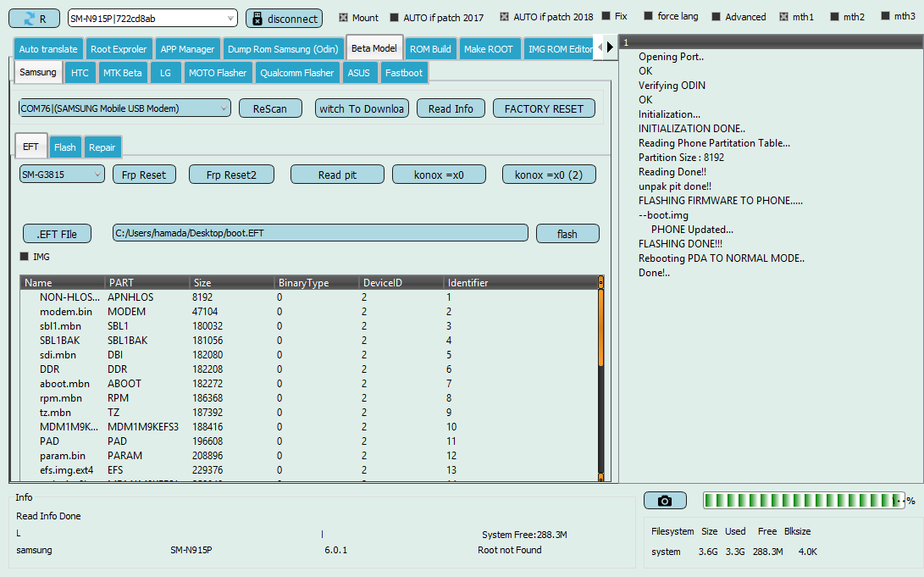Image resolution: width=924 pixels, height=577 pixels.
Task: Select the Samsung sub-tab
Action: click(38, 72)
